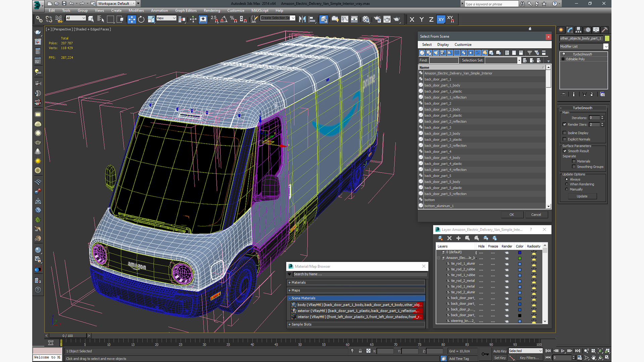Click Play Animation button
The width and height of the screenshot is (644, 362).
tap(563, 351)
